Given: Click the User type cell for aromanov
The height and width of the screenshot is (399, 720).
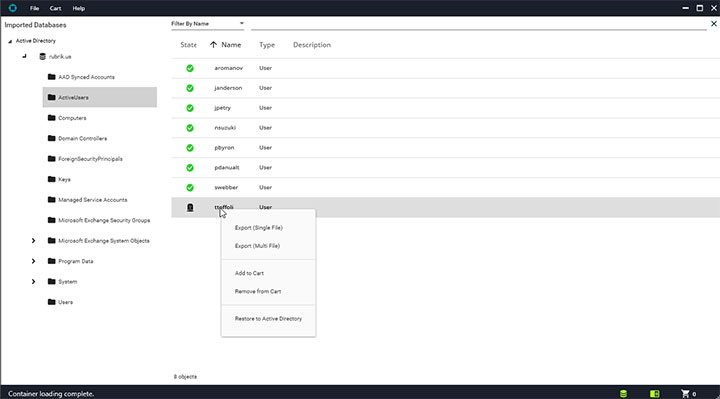Looking at the screenshot, I should (x=265, y=68).
